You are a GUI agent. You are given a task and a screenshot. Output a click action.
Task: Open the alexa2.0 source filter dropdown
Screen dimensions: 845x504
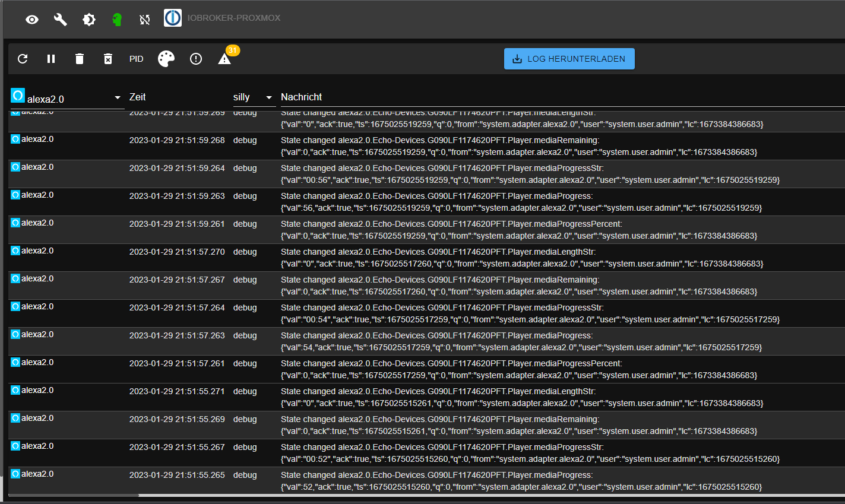pyautogui.click(x=67, y=98)
